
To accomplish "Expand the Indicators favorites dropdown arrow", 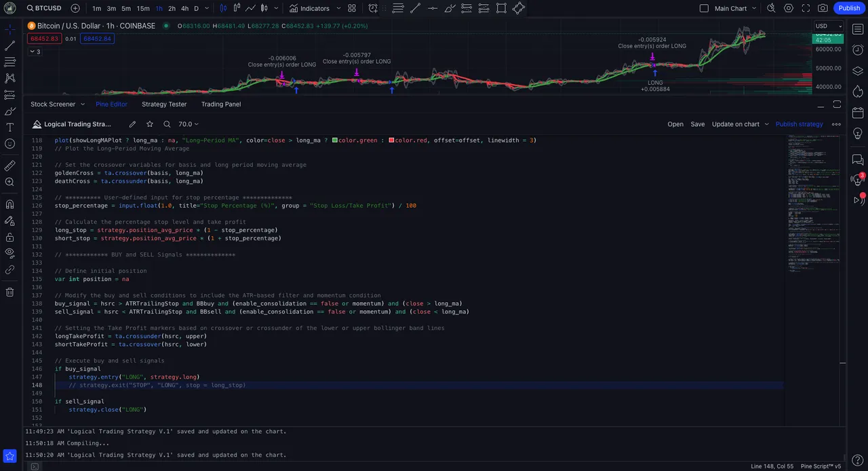I will tap(337, 8).
